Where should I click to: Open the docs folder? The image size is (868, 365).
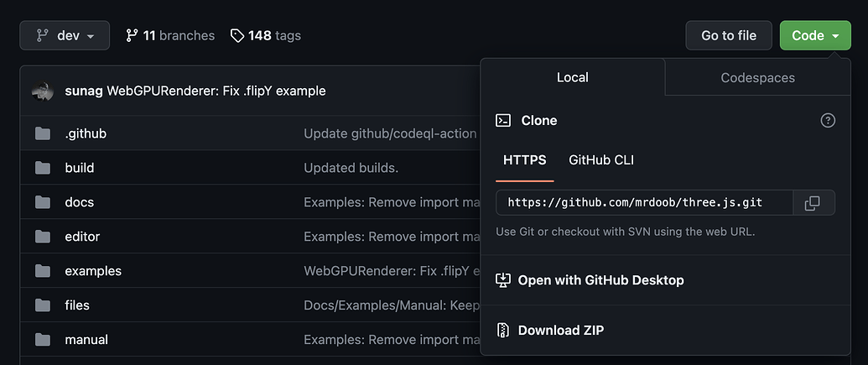(x=79, y=202)
